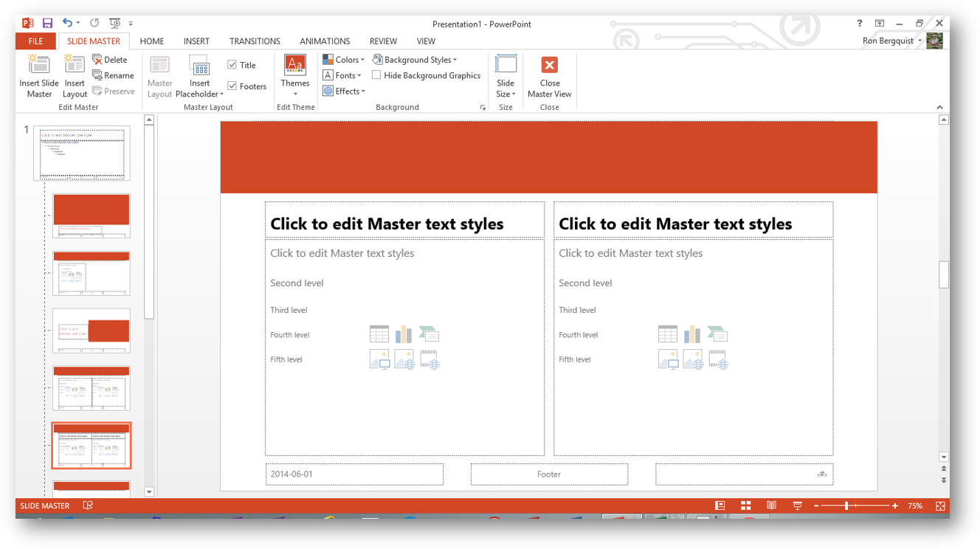Viewport: 980px width, 549px height.
Task: Insert Table icon in left content placeholder
Action: pos(379,334)
